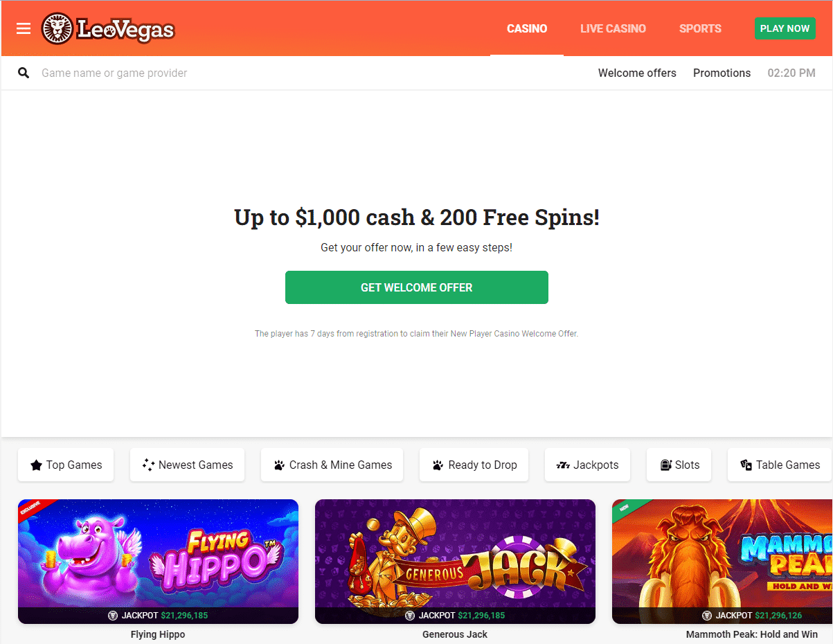Open the Welcome offers link
The width and height of the screenshot is (833, 644).
pyautogui.click(x=637, y=73)
